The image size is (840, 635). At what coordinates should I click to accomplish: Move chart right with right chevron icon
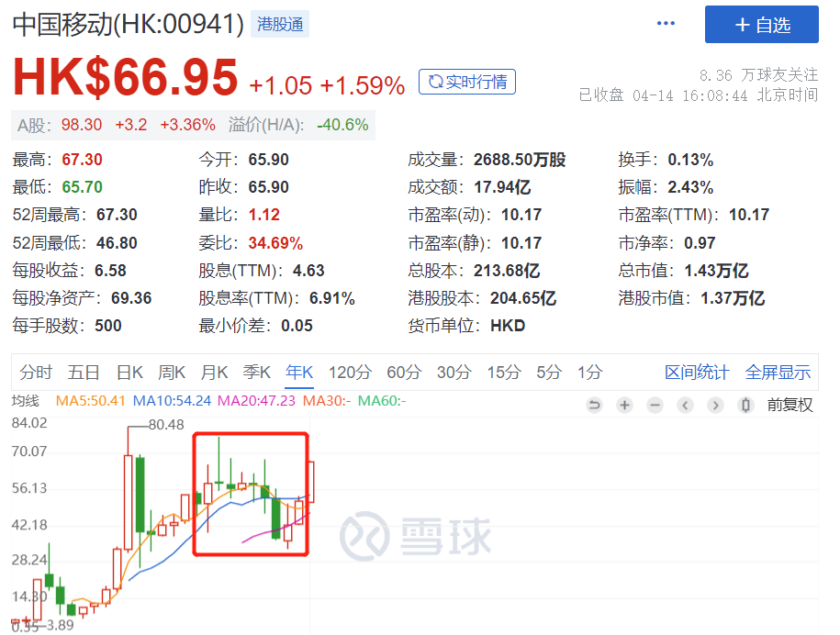tap(715, 406)
